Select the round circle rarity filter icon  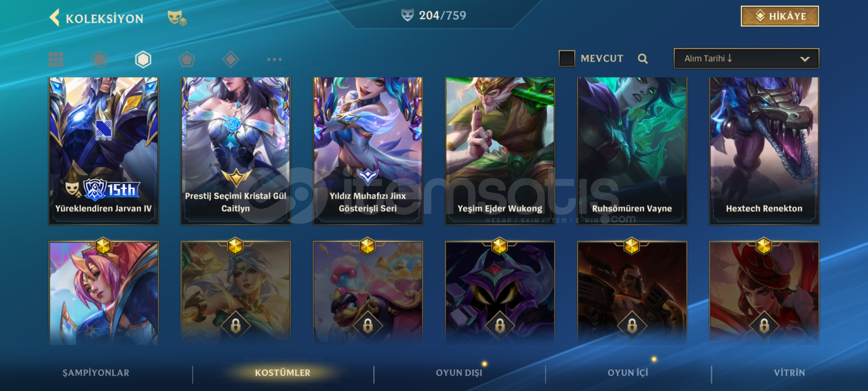pyautogui.click(x=99, y=59)
